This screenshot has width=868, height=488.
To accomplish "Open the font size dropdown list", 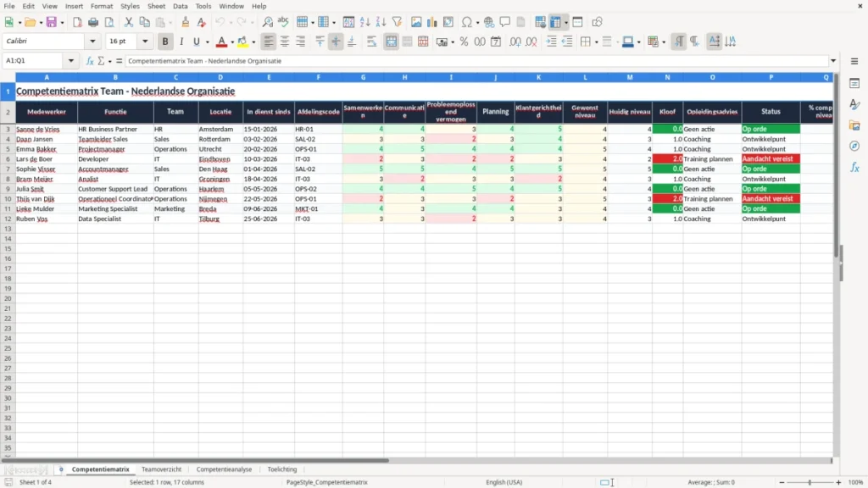I will 145,41.
